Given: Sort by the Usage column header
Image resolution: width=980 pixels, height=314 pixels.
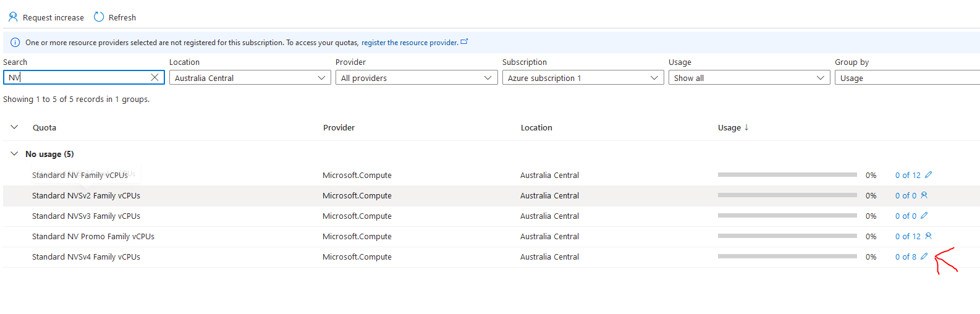Looking at the screenshot, I should point(729,127).
